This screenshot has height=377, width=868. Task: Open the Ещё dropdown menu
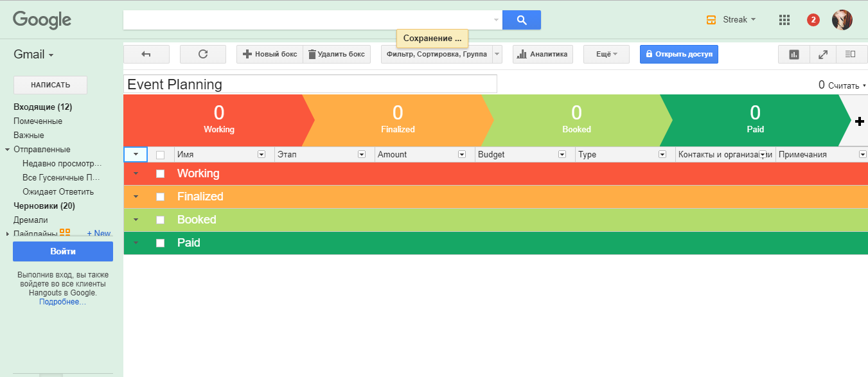pos(607,55)
